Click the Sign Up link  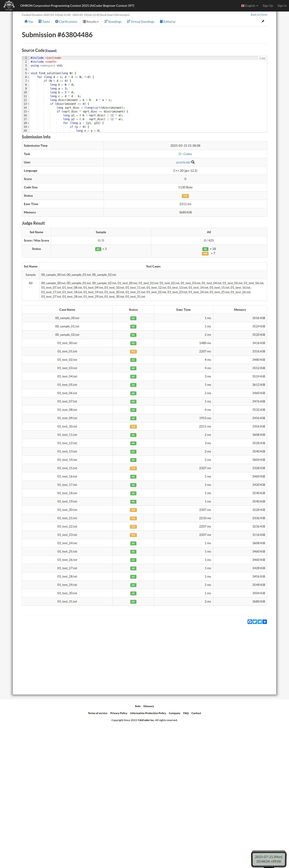pos(268,6)
